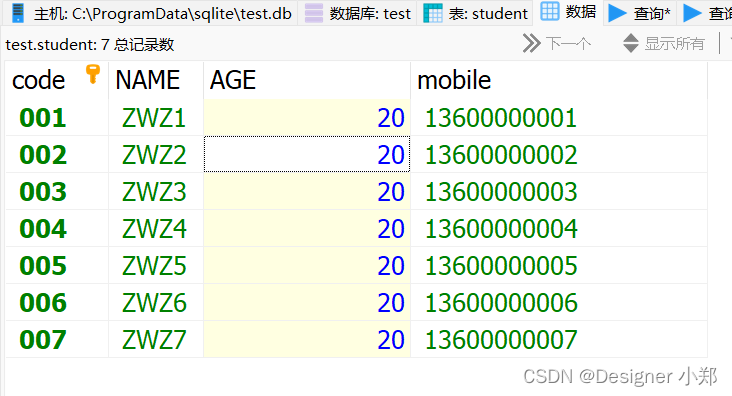Viewport: 732px width, 396px height.
Task: Select name cell ZWZ1
Action: 156,118
